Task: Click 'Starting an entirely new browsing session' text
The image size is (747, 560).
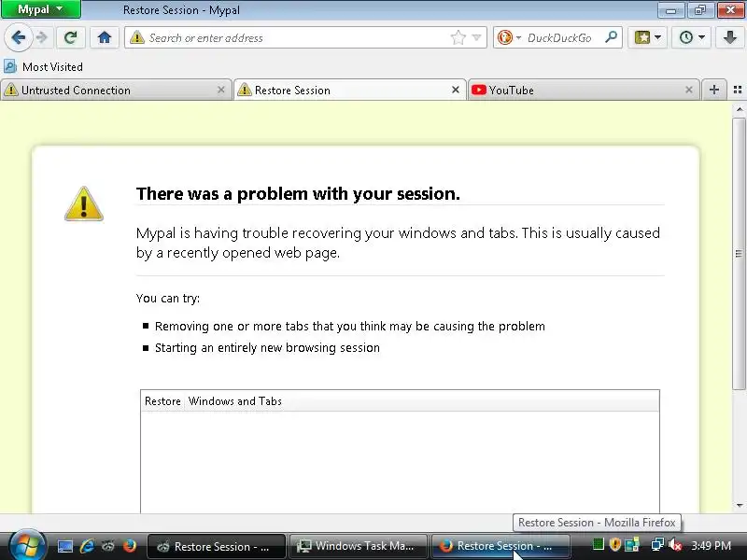Action: 267,347
